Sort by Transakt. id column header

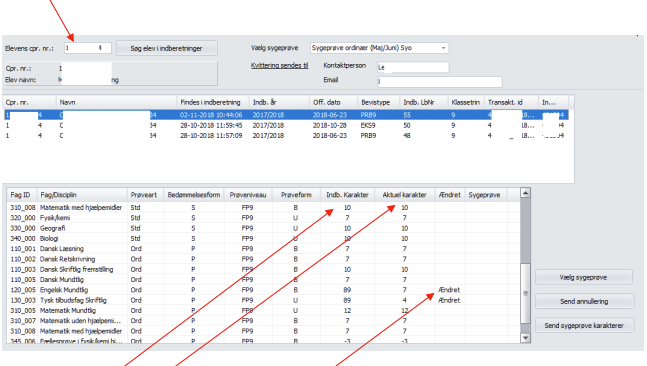tap(512, 102)
